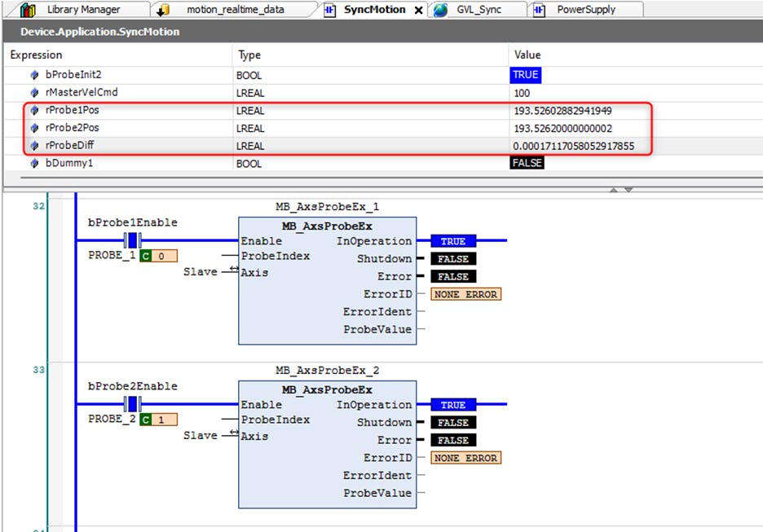Screen dimensions: 763x532
Task: Click the motion_realtime_data tab icon
Action: tap(163, 10)
